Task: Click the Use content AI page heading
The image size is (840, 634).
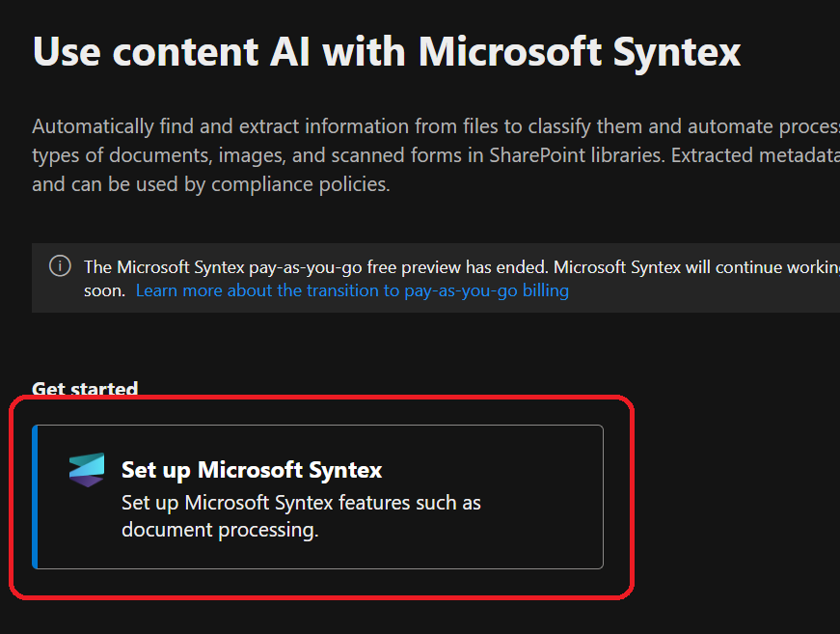Action: pyautogui.click(x=386, y=50)
